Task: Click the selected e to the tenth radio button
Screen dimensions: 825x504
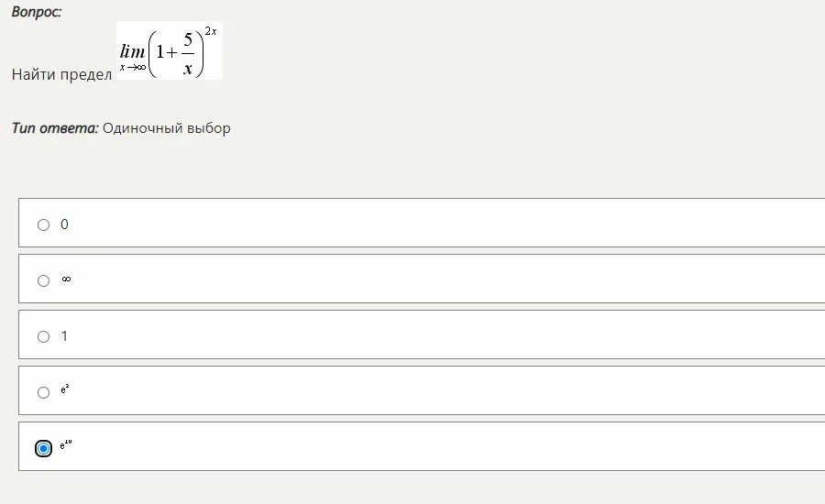Action: coord(43,448)
